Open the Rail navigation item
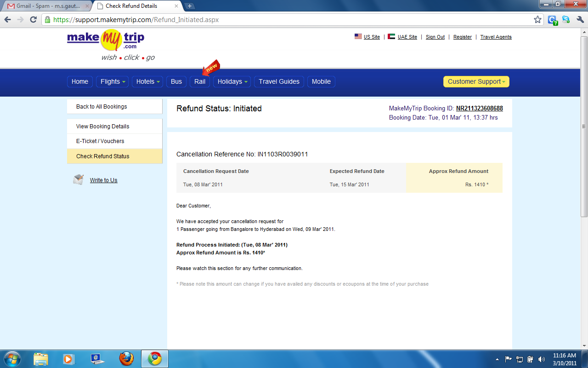 (x=200, y=81)
